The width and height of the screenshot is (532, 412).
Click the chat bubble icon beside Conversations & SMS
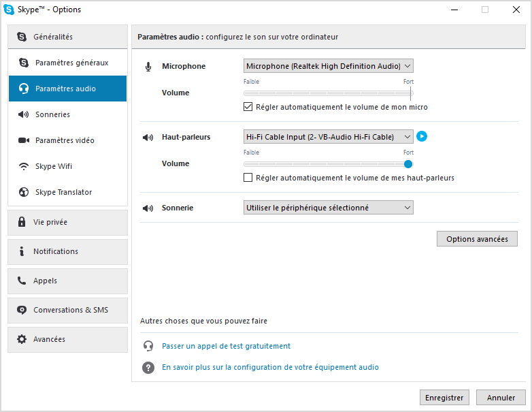22,310
